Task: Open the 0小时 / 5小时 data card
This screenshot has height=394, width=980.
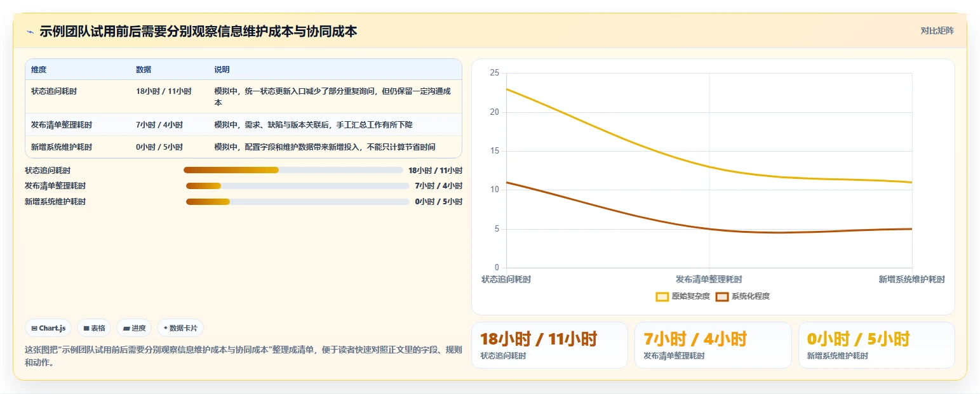Action: pos(876,345)
